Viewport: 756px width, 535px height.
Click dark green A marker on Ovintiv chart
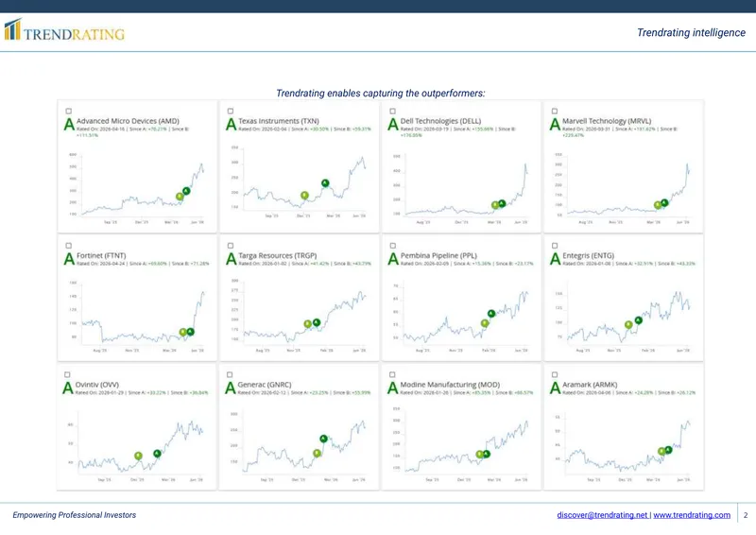[x=157, y=454]
